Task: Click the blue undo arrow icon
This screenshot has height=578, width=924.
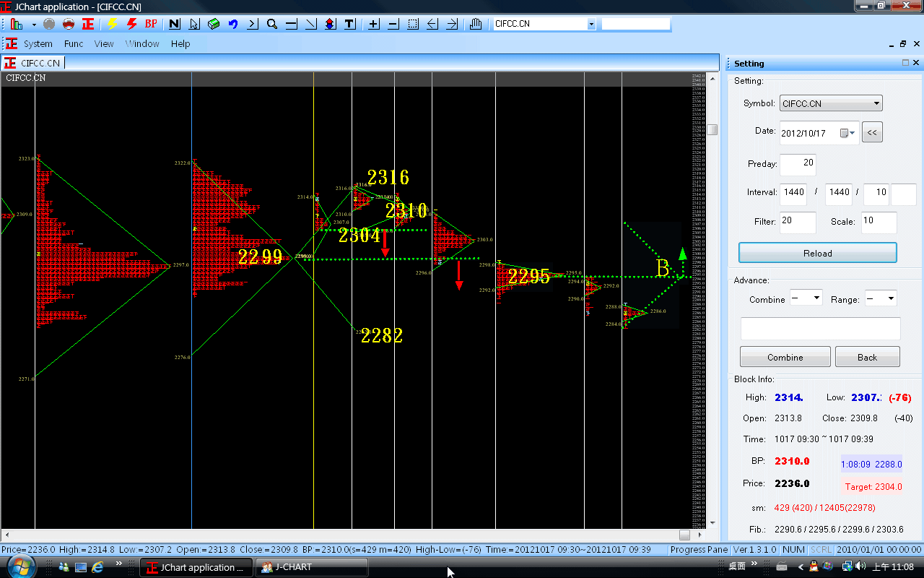Action: click(233, 24)
